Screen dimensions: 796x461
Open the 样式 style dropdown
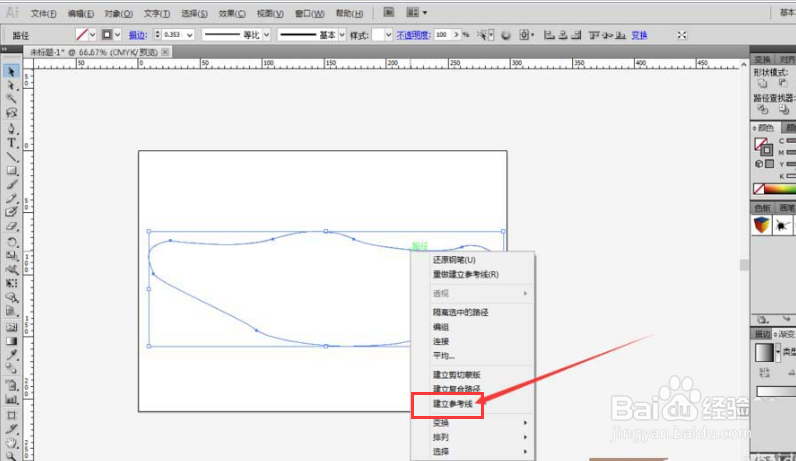click(x=388, y=35)
